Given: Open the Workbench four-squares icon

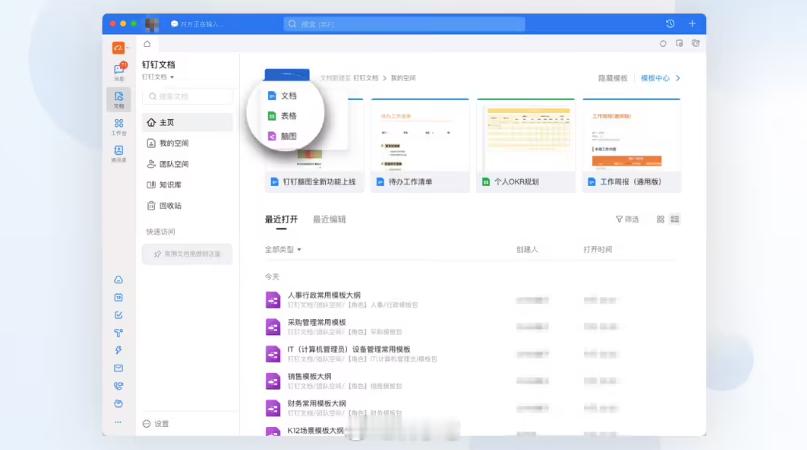Looking at the screenshot, I should point(119,126).
